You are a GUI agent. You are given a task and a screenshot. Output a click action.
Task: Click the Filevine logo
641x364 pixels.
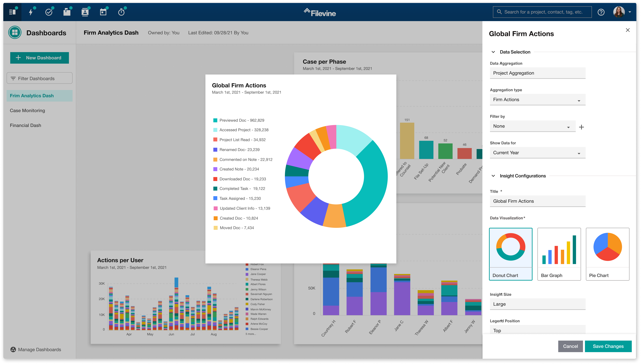tap(320, 12)
